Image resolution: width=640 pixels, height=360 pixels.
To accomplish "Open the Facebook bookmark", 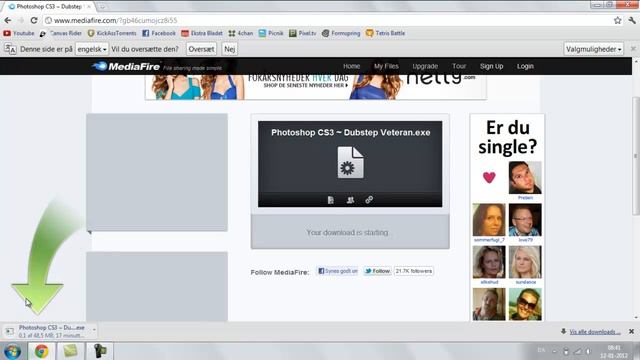I will (159, 33).
